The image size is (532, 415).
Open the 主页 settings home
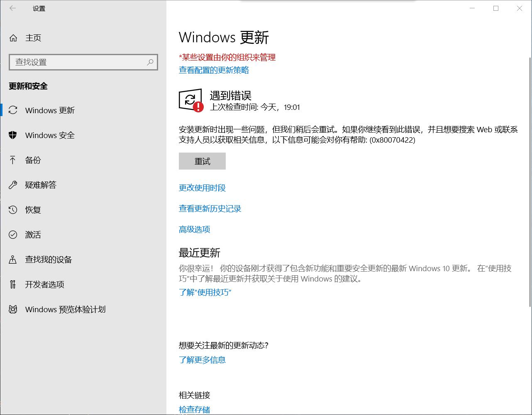[x=83, y=38]
